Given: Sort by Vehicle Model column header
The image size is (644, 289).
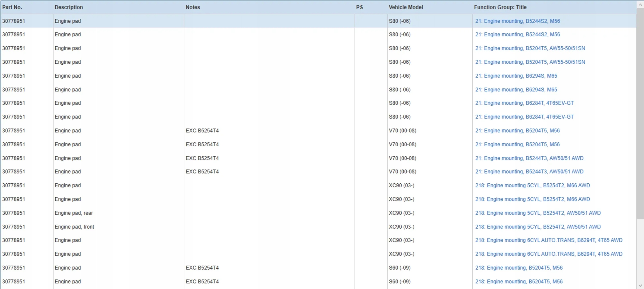Looking at the screenshot, I should 406,7.
